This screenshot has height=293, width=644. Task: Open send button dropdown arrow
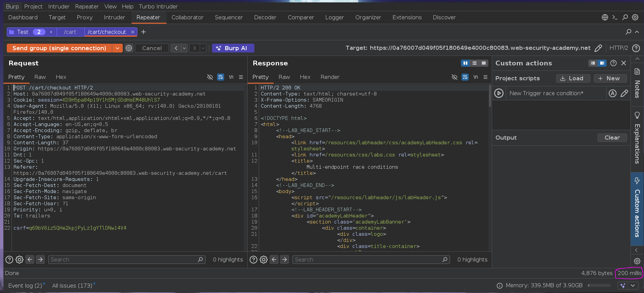(x=117, y=48)
